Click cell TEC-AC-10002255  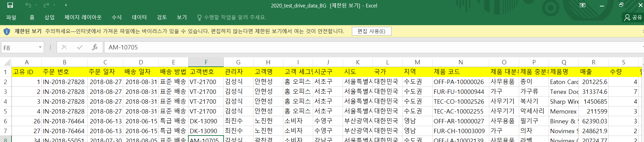coord(461,111)
